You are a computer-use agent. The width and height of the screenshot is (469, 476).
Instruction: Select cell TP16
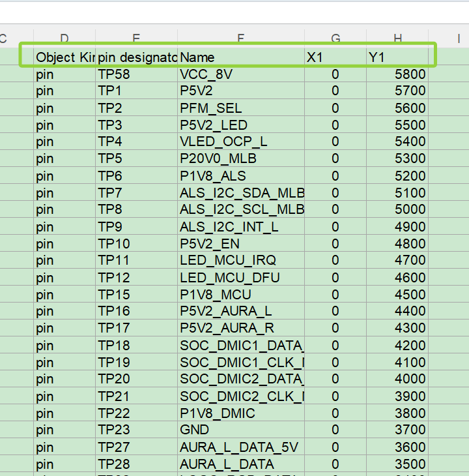click(x=136, y=310)
